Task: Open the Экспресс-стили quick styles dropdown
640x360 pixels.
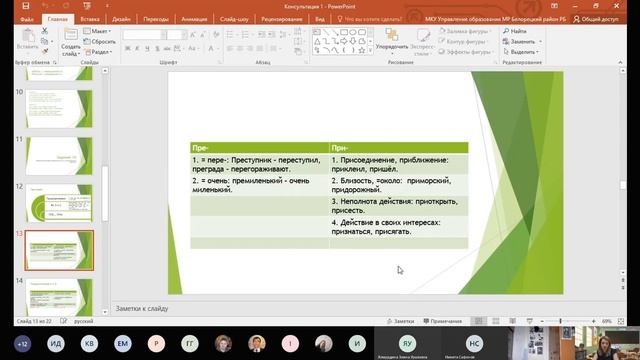Action: point(422,42)
